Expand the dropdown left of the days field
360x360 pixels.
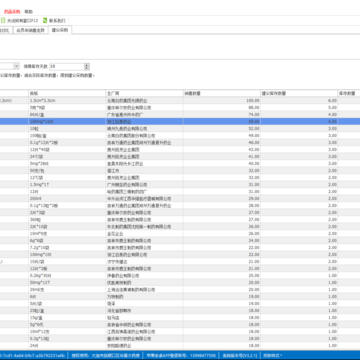coord(16,66)
